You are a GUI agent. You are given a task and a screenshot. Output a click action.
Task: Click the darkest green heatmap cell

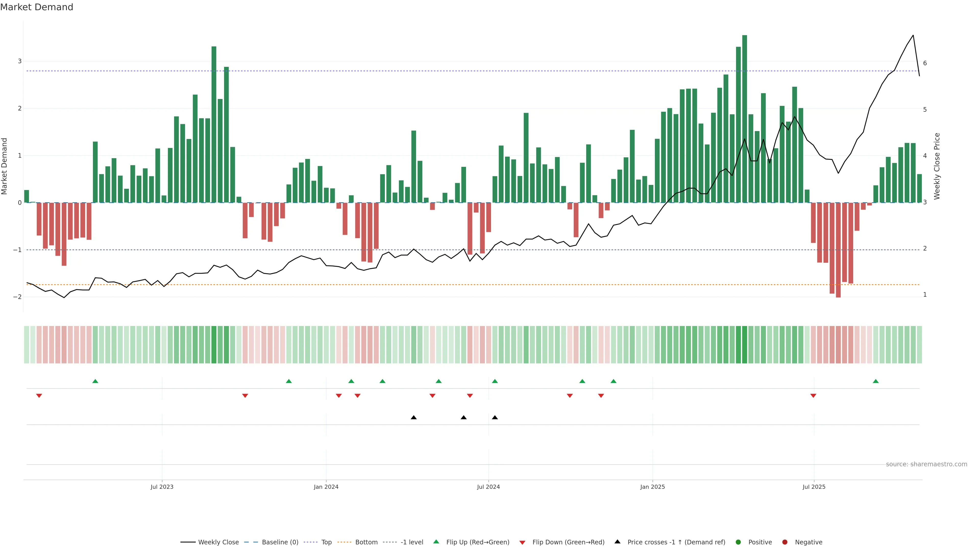(744, 345)
